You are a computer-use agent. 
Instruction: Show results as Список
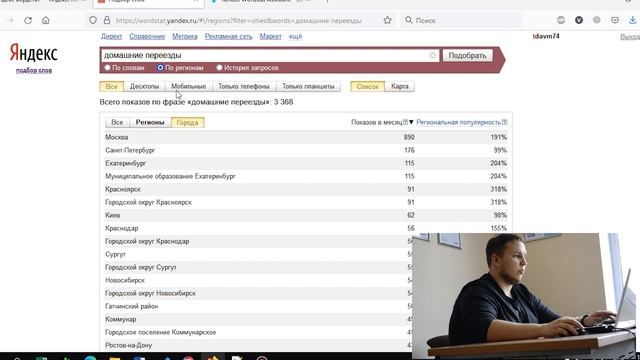pos(367,86)
